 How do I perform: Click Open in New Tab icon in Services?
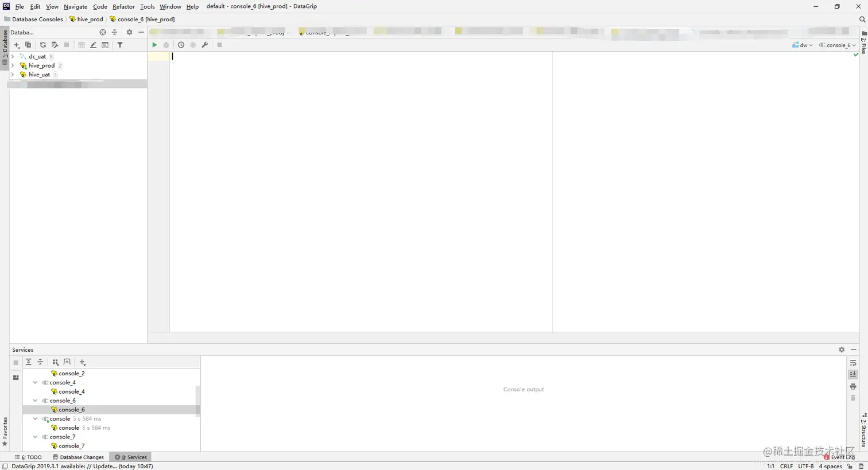coord(67,362)
